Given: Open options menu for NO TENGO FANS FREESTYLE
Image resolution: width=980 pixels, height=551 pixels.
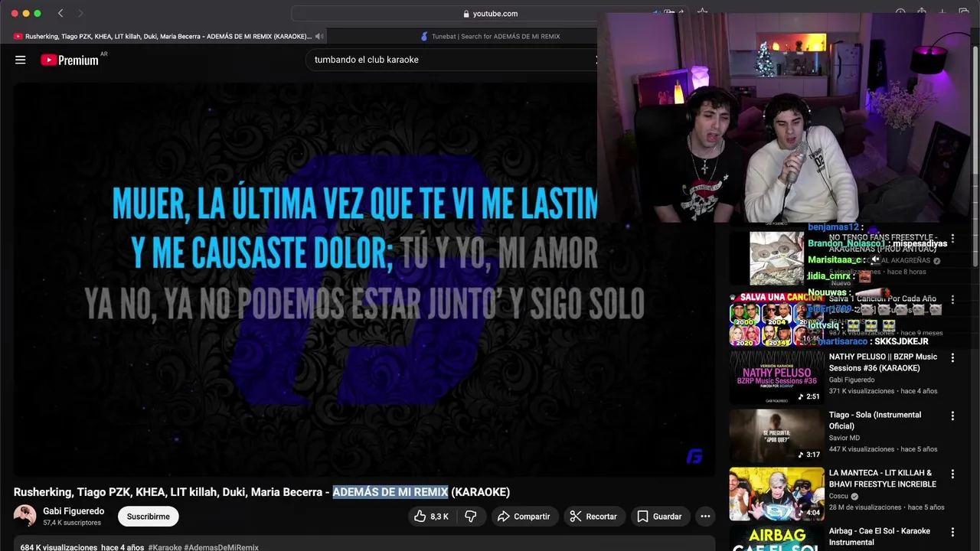Looking at the screenshot, I should (952, 239).
